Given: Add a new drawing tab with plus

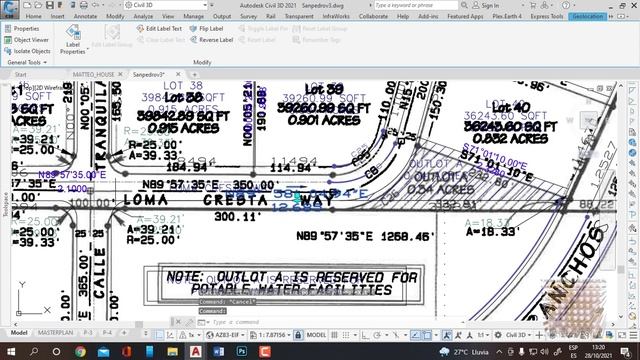Looking at the screenshot, I should [194, 75].
